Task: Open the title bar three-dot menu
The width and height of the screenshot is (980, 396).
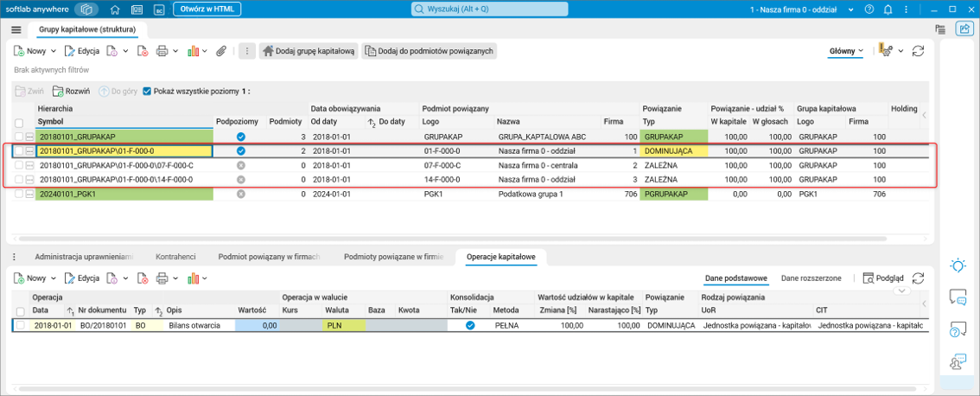Action: (x=907, y=10)
